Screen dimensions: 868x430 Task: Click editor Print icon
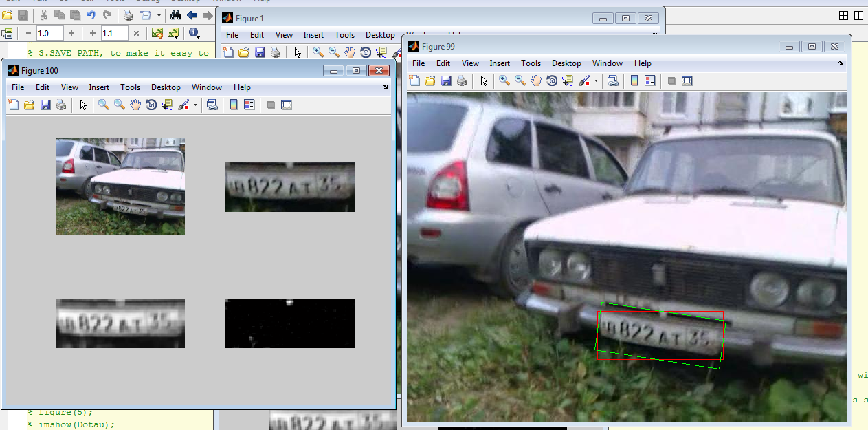click(129, 14)
